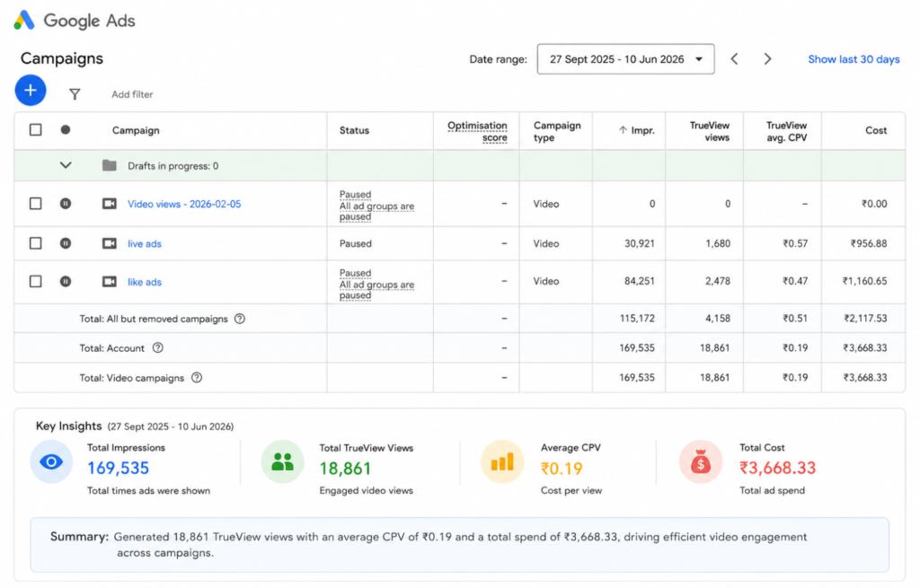Click the Add filter input field
Viewport: 920px width, 588px height.
click(x=133, y=94)
